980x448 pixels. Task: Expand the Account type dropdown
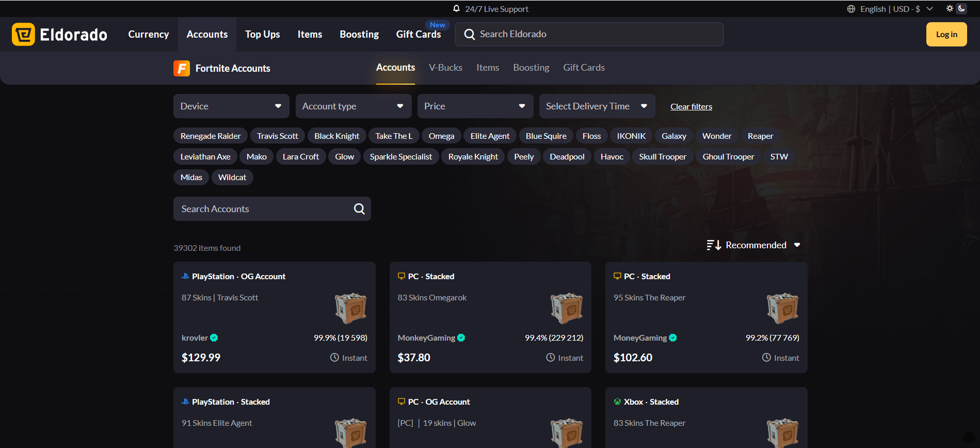(x=353, y=106)
